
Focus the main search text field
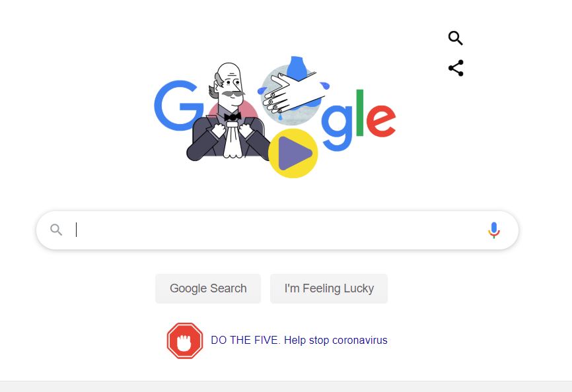(x=277, y=230)
